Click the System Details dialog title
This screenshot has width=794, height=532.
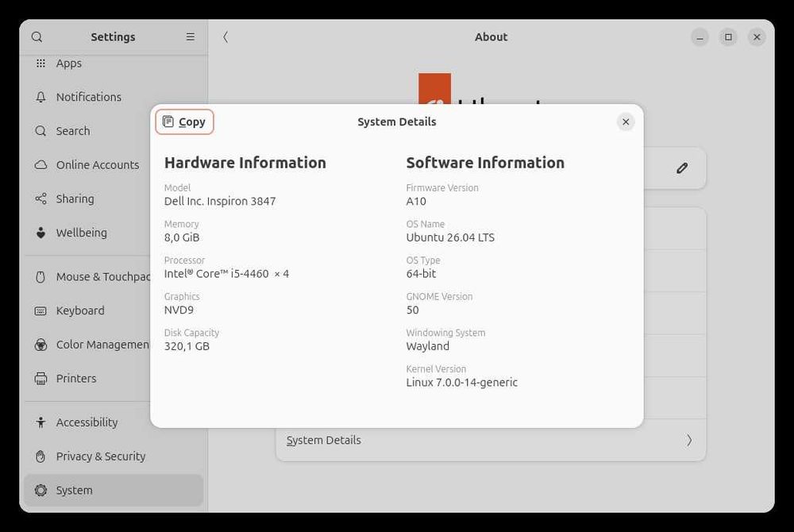point(397,122)
